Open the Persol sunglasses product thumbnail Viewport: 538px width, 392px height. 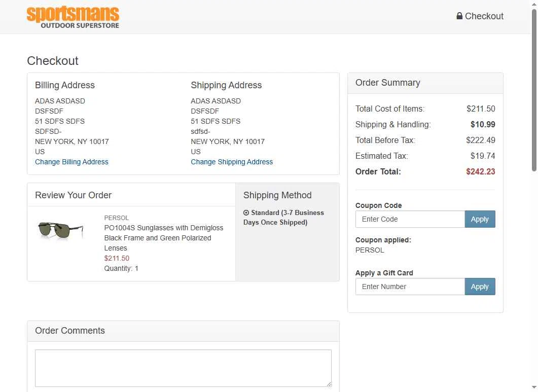pyautogui.click(x=61, y=230)
